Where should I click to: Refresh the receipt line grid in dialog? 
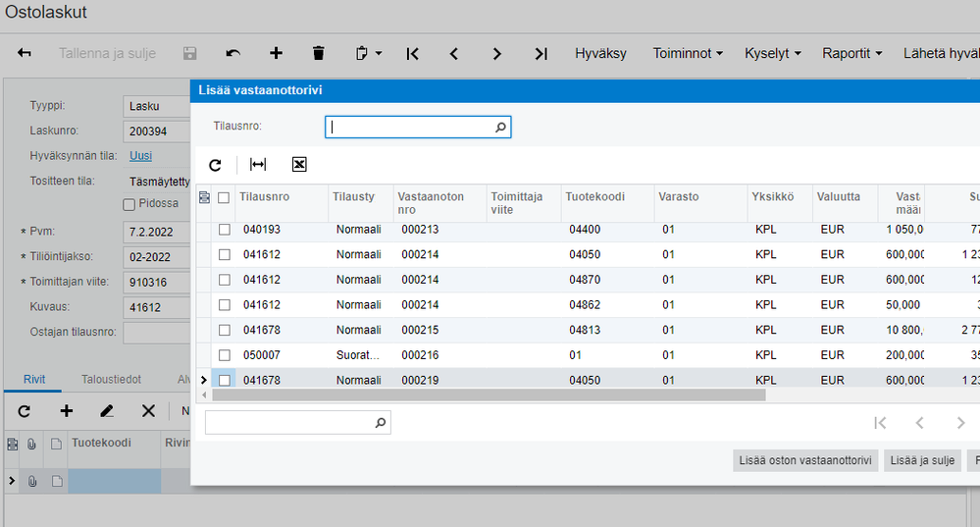215,165
